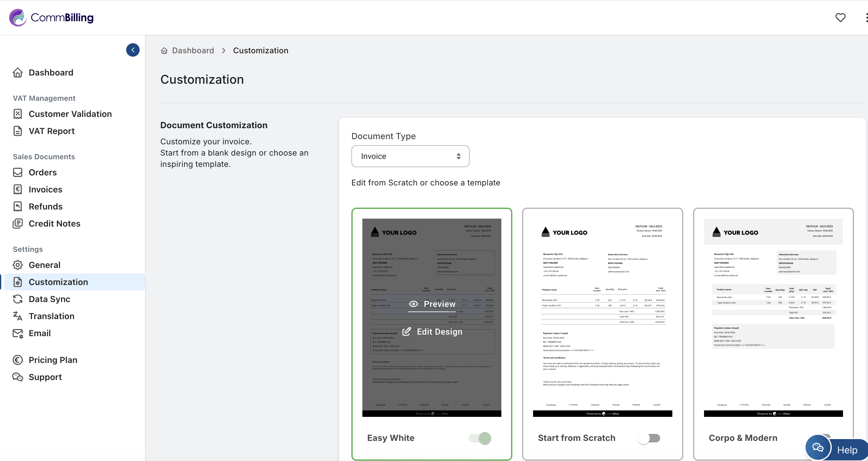Click the Email settings envelope icon
Viewport: 868px width, 461px height.
click(17, 333)
